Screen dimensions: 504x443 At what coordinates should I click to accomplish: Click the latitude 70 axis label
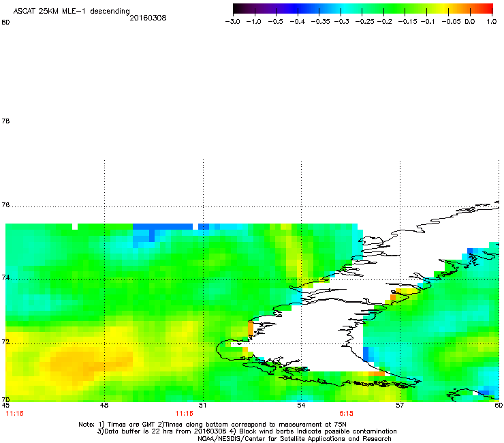(x=5, y=399)
